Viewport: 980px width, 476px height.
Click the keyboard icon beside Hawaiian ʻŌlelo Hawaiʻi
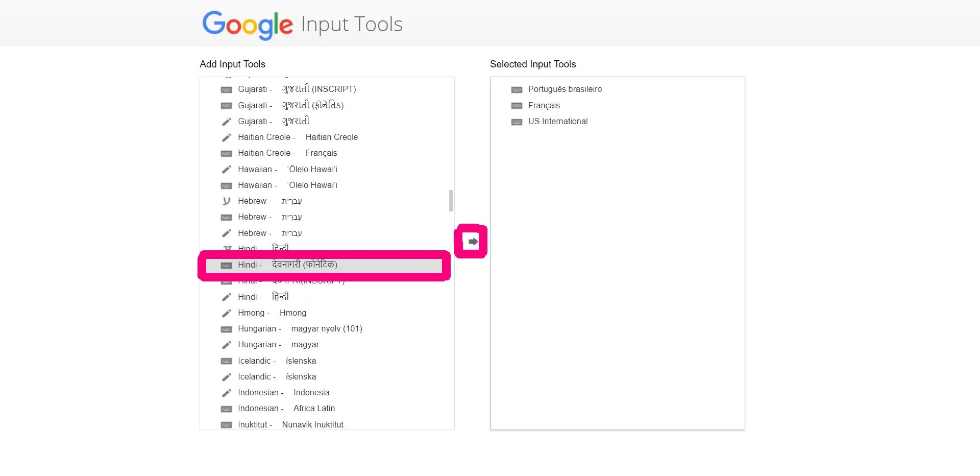[226, 185]
